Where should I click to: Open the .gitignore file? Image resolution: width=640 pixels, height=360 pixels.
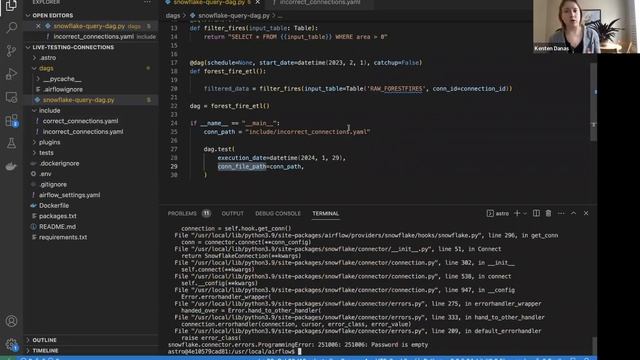point(53,184)
